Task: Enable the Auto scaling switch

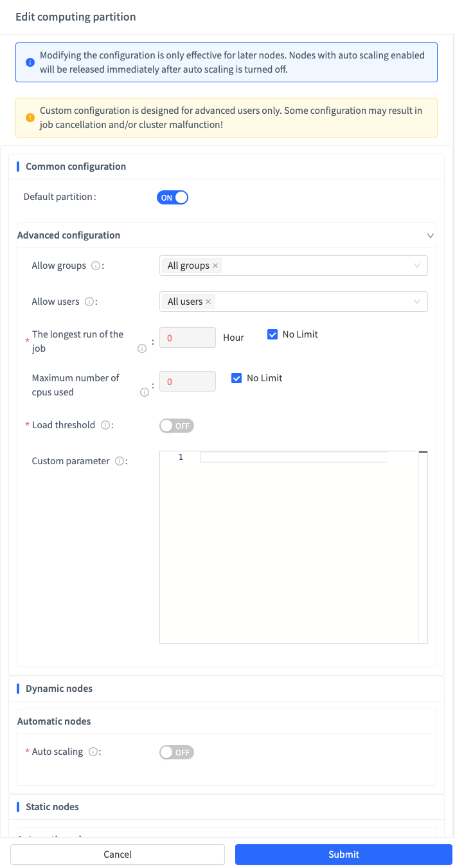Action: [x=177, y=752]
